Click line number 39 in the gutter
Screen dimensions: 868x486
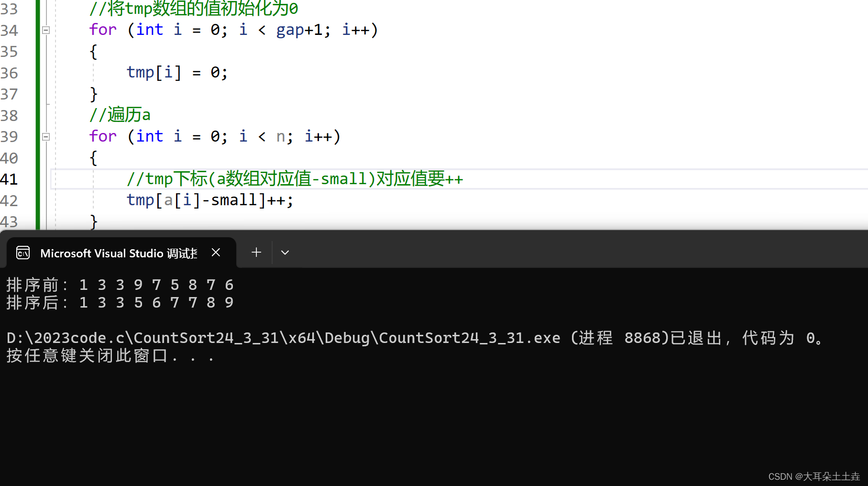click(x=9, y=137)
